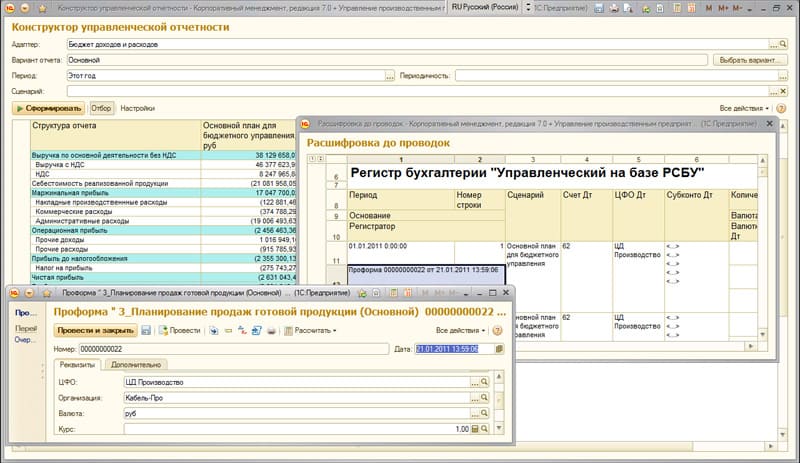Click the M memory button in title bar
800x463 pixels.
[709, 8]
